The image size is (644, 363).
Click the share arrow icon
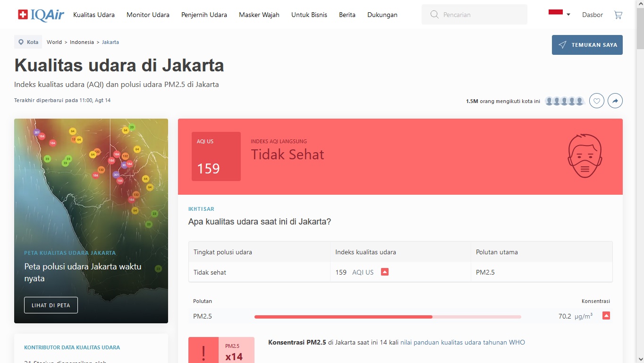pyautogui.click(x=615, y=101)
